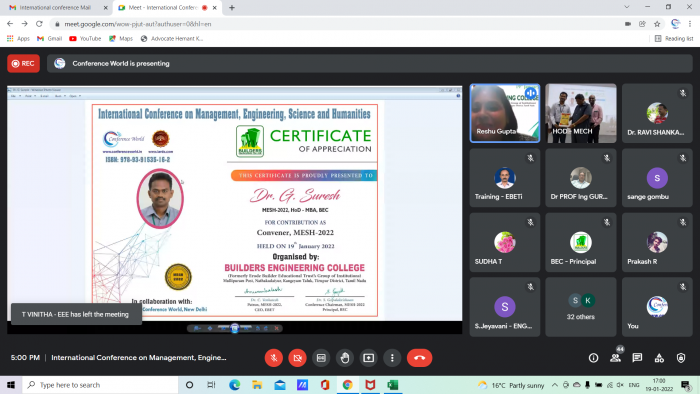Raise hand using the hand icon
The width and height of the screenshot is (700, 394).
(345, 358)
